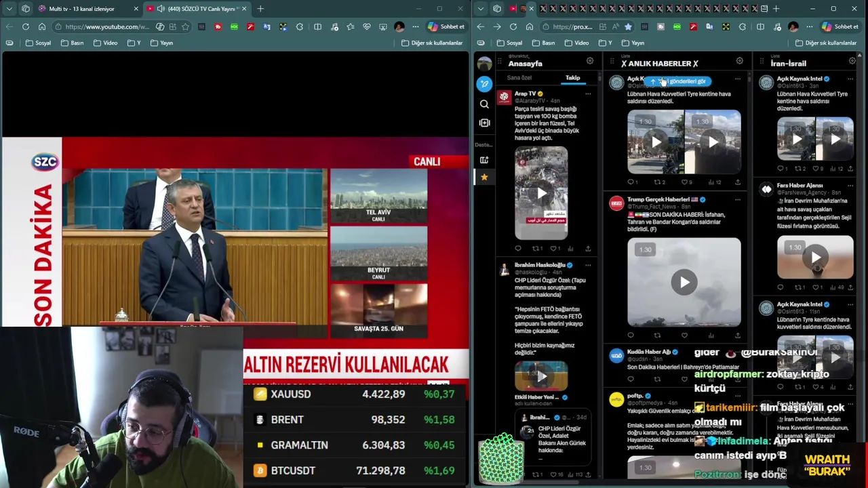Open the profile avatar in the left browser toolbar
The image size is (868, 488).
[x=399, y=26]
